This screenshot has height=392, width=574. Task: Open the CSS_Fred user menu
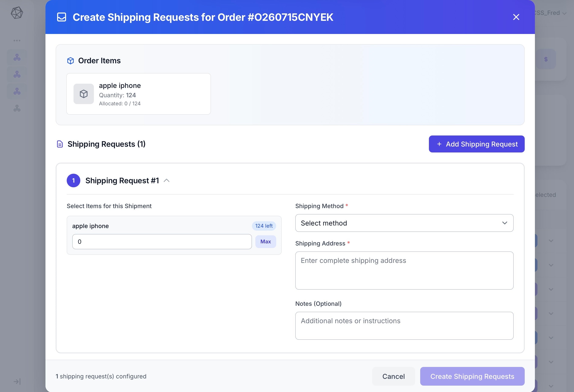[551, 13]
